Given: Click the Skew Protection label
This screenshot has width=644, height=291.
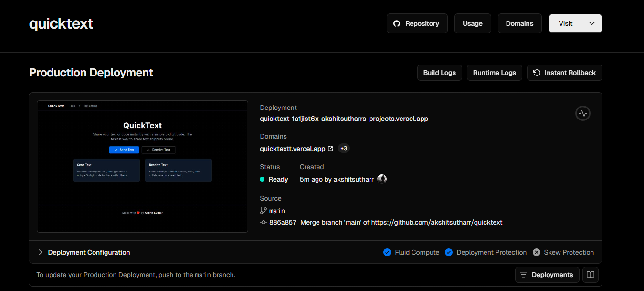Looking at the screenshot, I should [569, 252].
